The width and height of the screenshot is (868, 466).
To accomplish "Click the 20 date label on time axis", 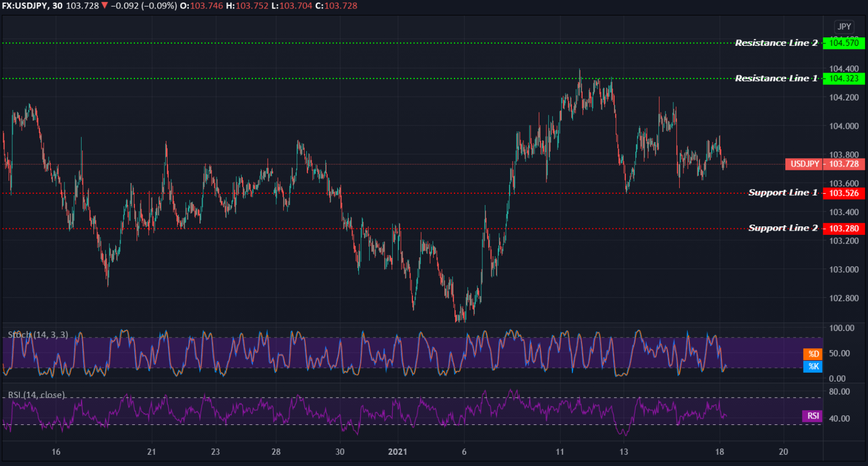I will point(783,452).
